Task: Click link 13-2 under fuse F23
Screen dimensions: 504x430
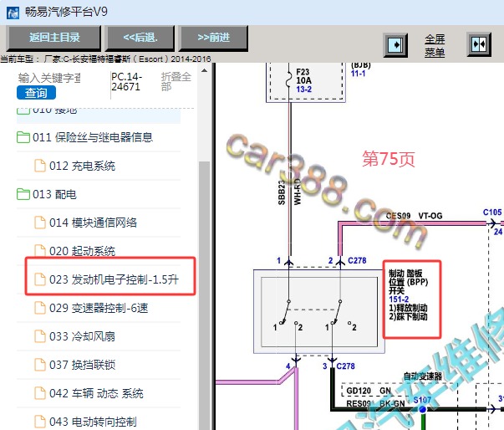Action: click(303, 90)
